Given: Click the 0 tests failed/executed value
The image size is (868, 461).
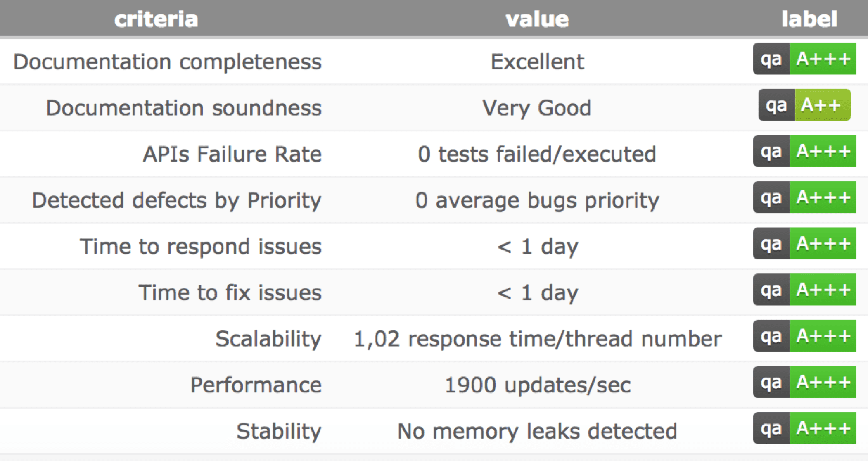Looking at the screenshot, I should click(537, 154).
